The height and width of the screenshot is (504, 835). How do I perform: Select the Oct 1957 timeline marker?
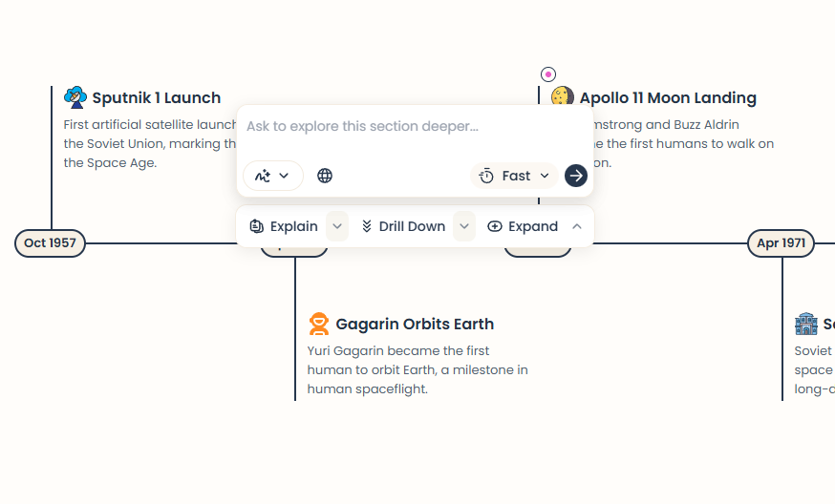(50, 243)
